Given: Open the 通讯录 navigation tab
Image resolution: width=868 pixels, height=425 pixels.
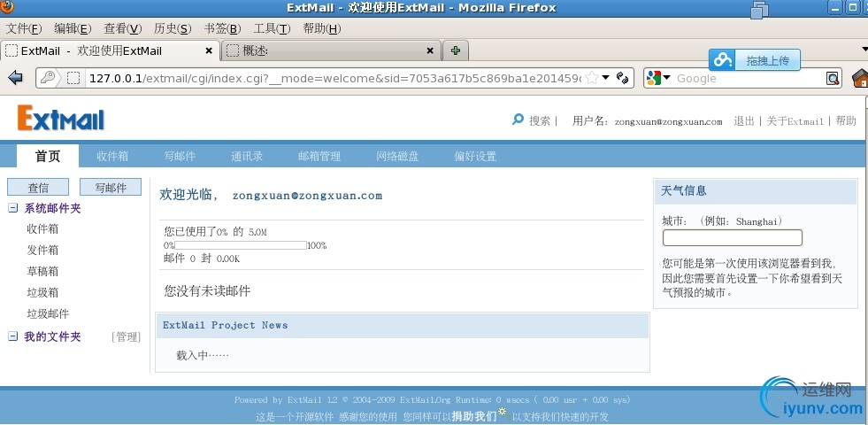Looking at the screenshot, I should point(247,156).
